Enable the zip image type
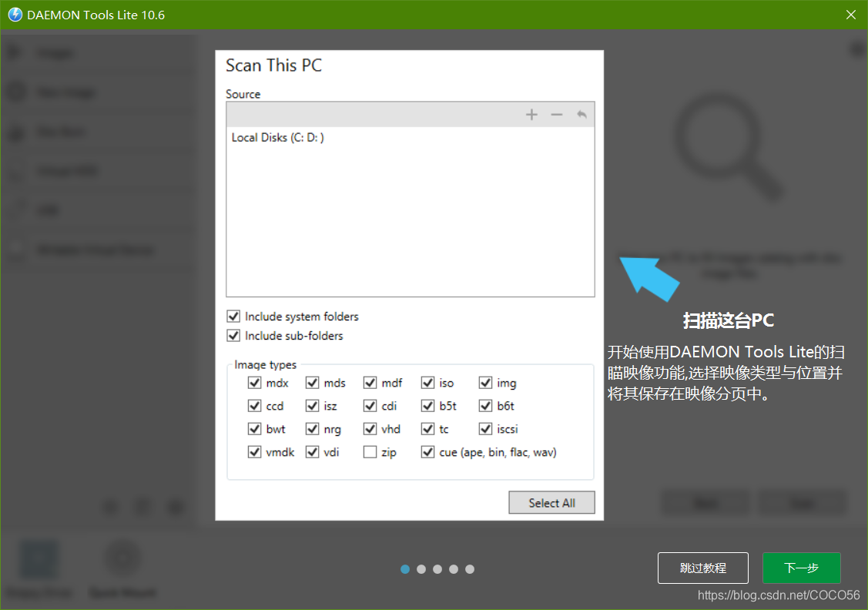868x610 pixels. point(370,452)
